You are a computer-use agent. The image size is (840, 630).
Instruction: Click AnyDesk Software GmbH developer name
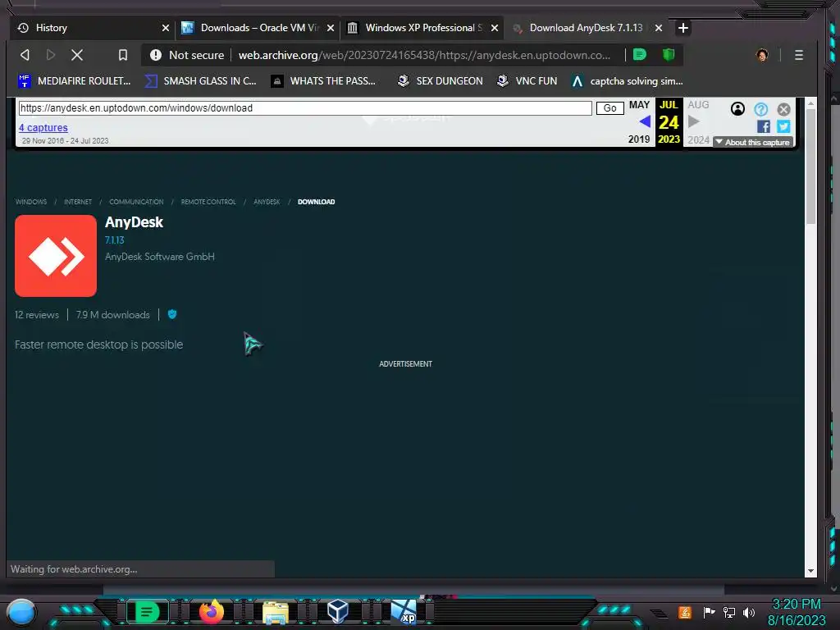click(x=160, y=257)
